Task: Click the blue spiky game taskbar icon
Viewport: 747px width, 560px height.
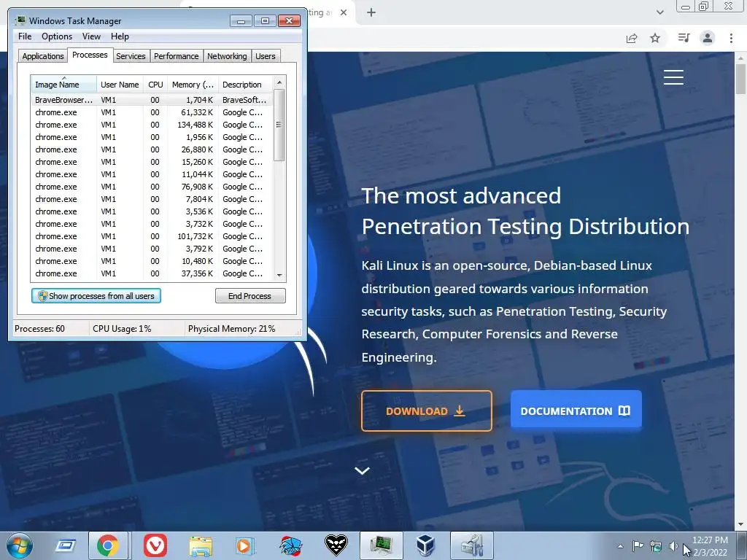Action: coord(290,545)
